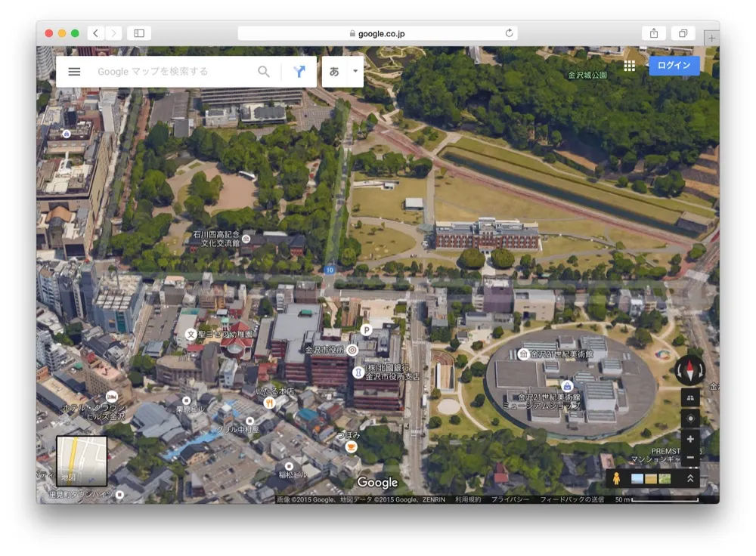Select the Pegman for Street View
The height and width of the screenshot is (556, 756).
click(x=617, y=477)
